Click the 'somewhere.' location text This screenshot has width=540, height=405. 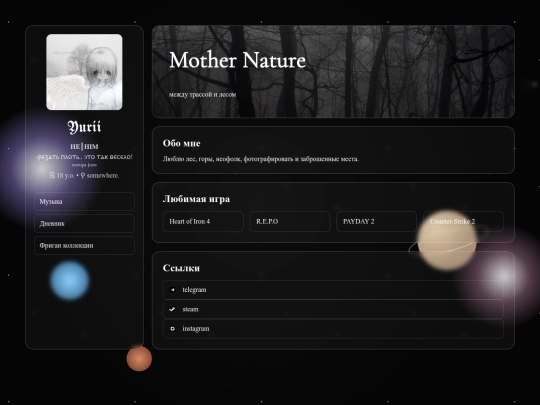tap(103, 175)
